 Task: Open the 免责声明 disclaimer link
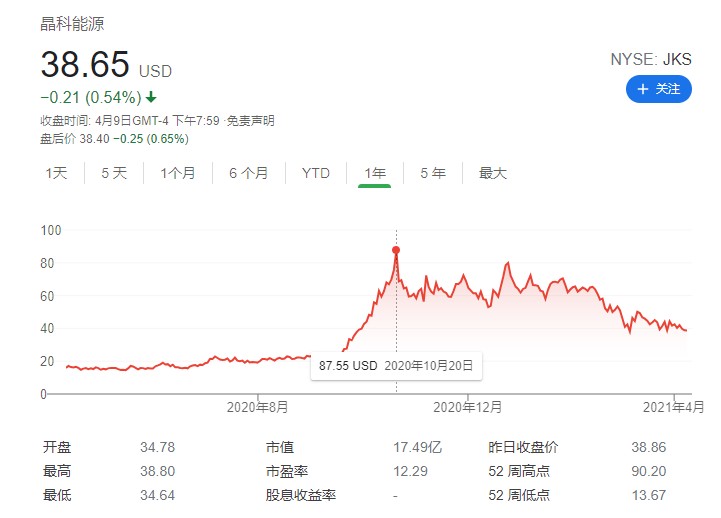[251, 121]
